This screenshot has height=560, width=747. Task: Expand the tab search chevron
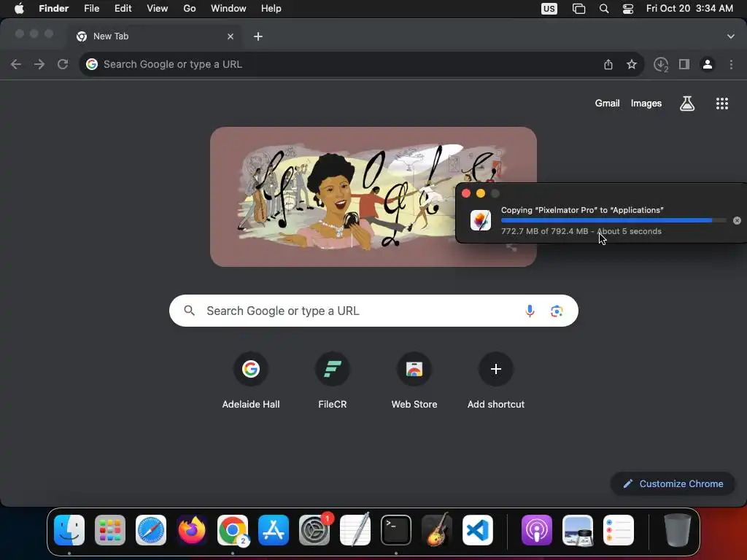tap(731, 36)
